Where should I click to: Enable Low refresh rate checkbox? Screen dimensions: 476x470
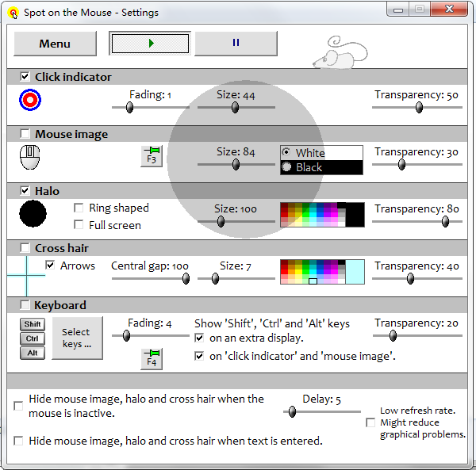(370, 422)
